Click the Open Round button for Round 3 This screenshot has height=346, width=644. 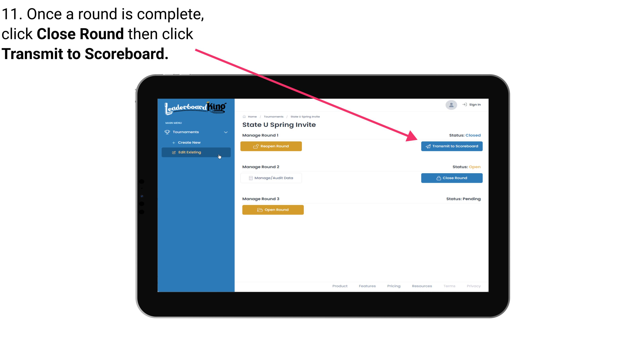tap(273, 209)
